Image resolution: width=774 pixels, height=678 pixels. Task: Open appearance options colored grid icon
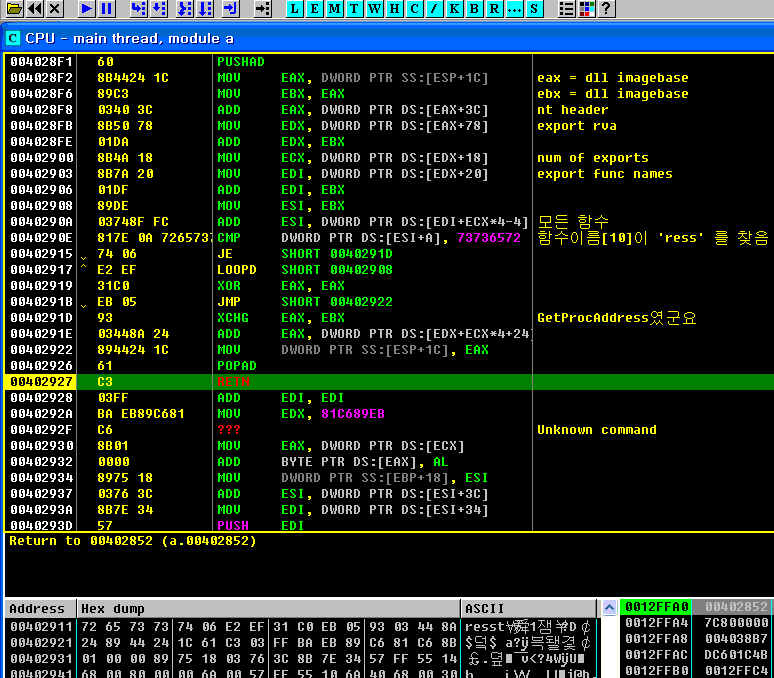(x=586, y=8)
